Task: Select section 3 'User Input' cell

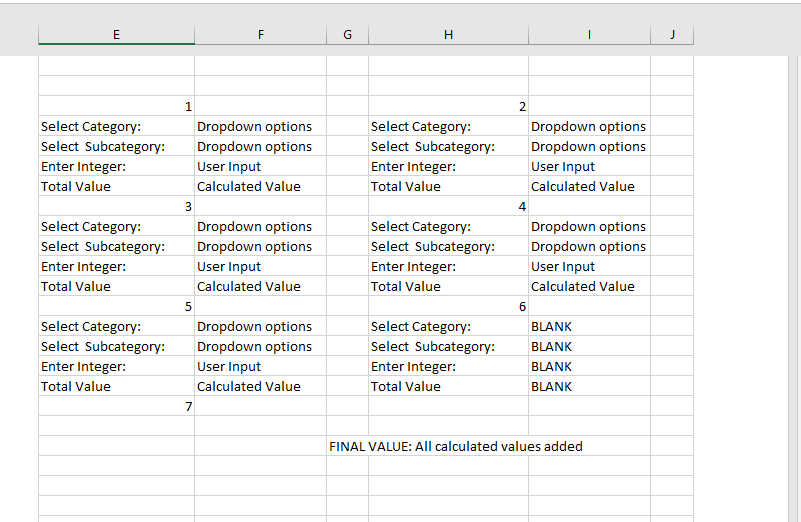Action: tap(261, 266)
